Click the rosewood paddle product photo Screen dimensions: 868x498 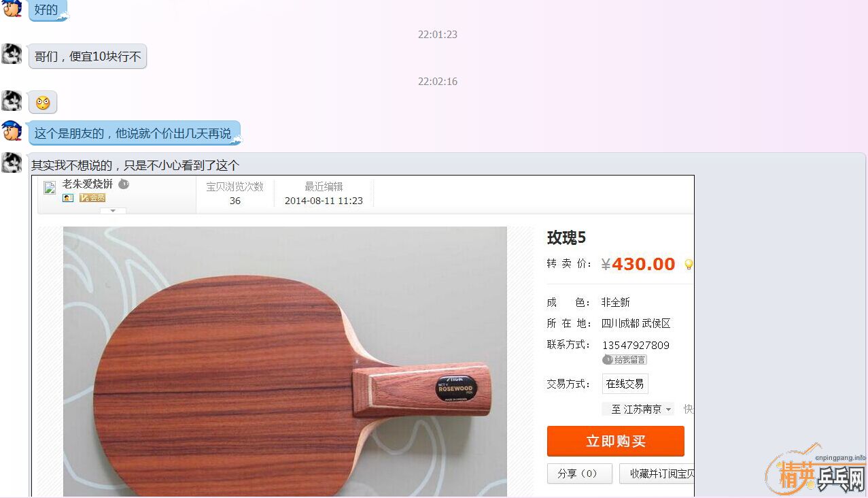pos(285,362)
